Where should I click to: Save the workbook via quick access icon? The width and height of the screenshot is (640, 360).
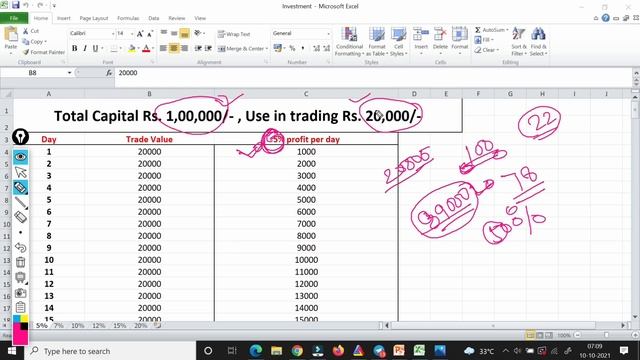coord(16,5)
